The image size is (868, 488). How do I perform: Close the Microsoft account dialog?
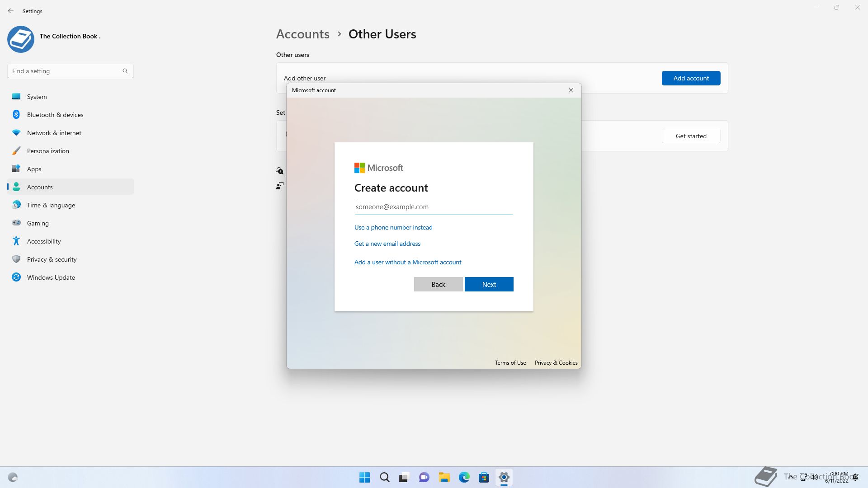(571, 90)
